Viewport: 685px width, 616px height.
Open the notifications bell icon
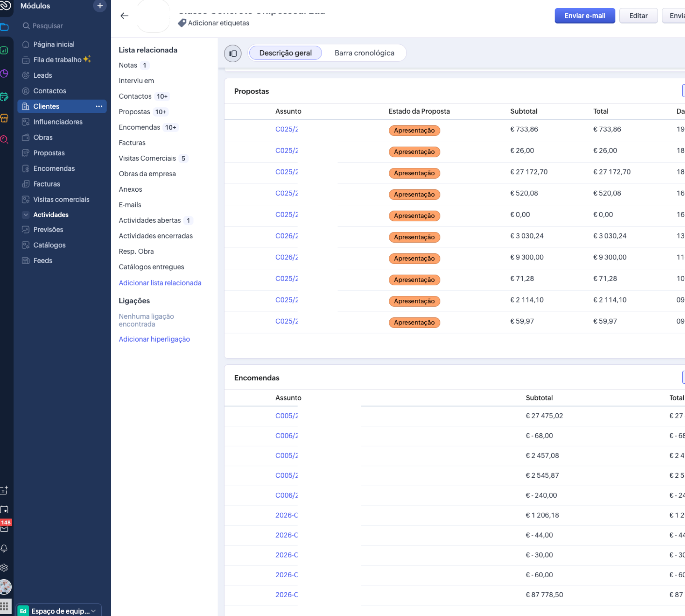point(4,548)
